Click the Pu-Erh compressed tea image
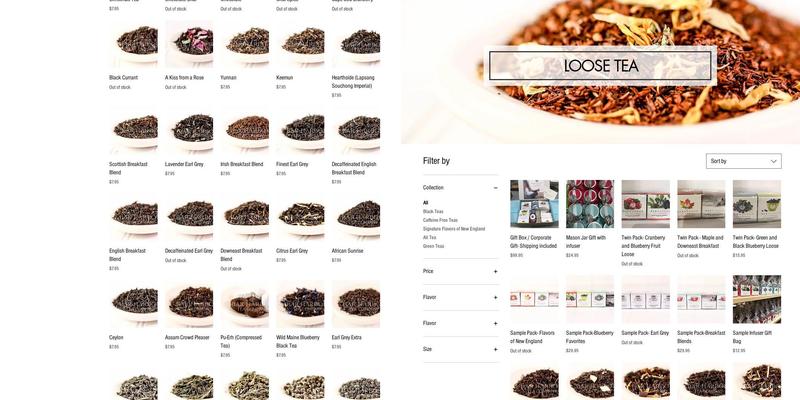Screen dimensions: 800x400 [245, 305]
